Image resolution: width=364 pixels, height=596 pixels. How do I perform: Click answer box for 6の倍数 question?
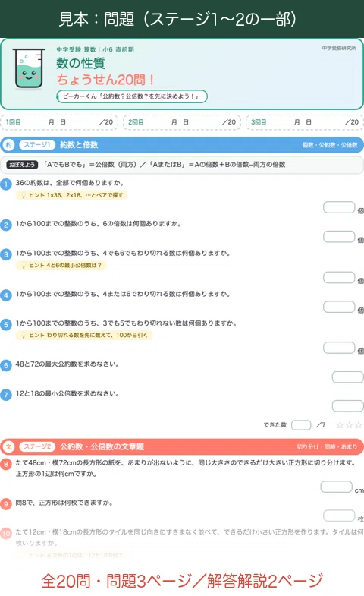click(x=339, y=237)
